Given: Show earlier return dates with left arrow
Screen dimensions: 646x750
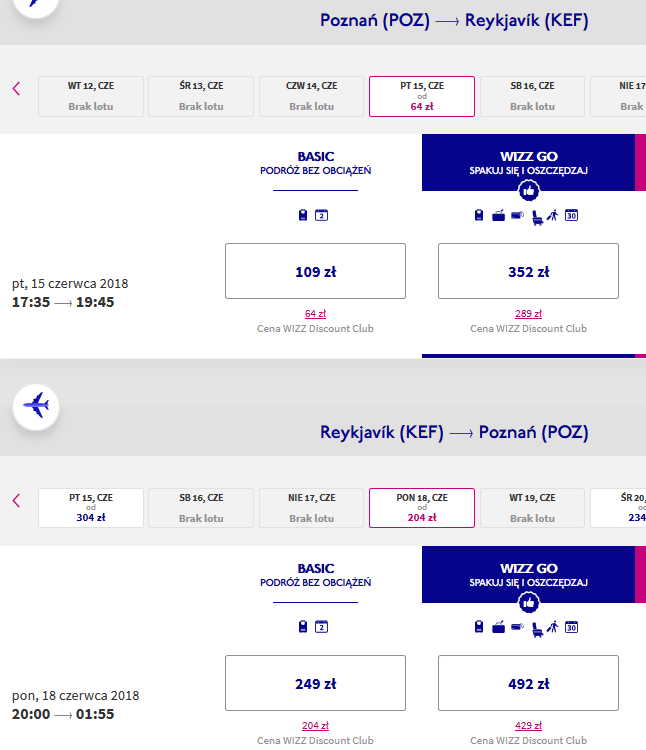Looking at the screenshot, I should (x=16, y=500).
